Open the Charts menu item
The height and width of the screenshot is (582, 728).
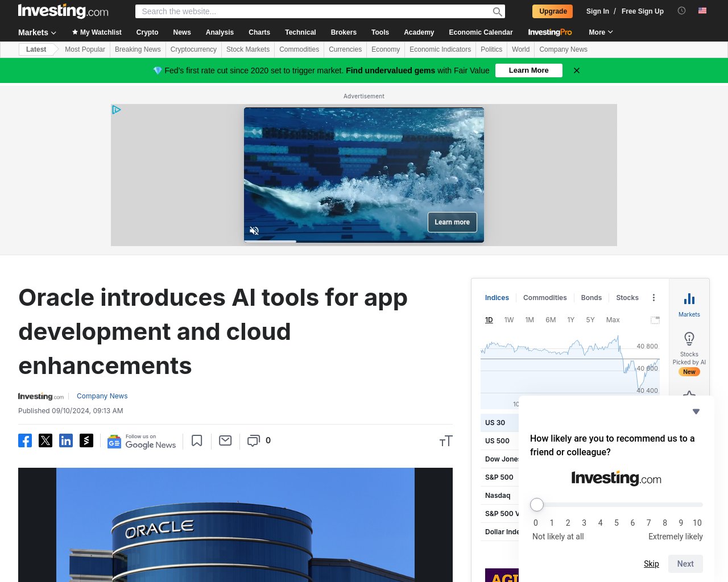[259, 32]
